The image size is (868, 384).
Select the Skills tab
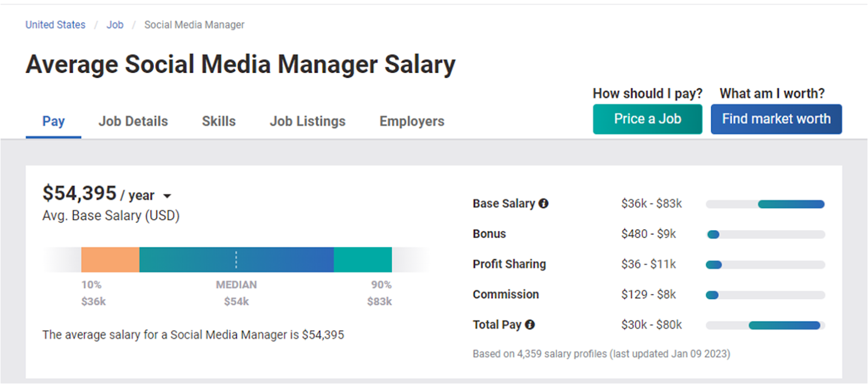point(219,121)
